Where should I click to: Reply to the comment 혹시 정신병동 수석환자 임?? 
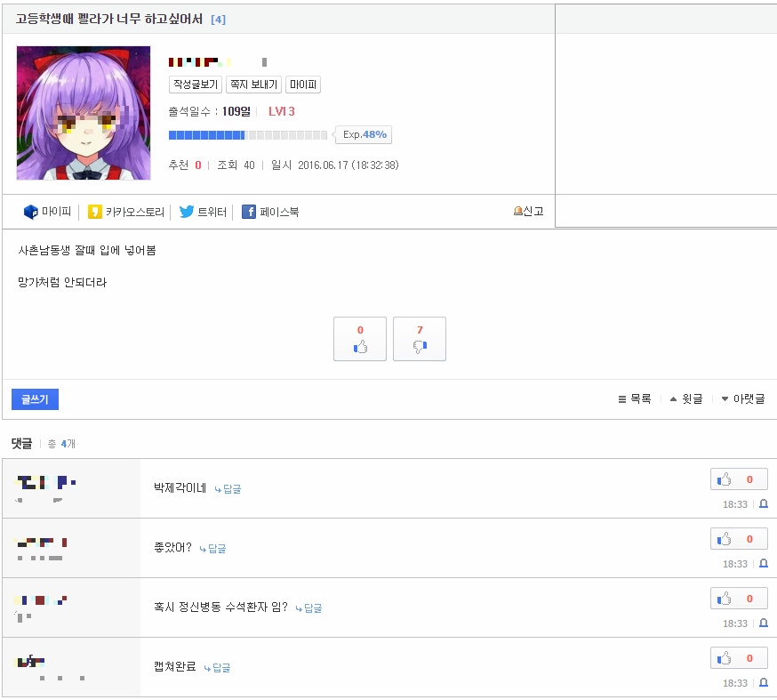pos(308,608)
